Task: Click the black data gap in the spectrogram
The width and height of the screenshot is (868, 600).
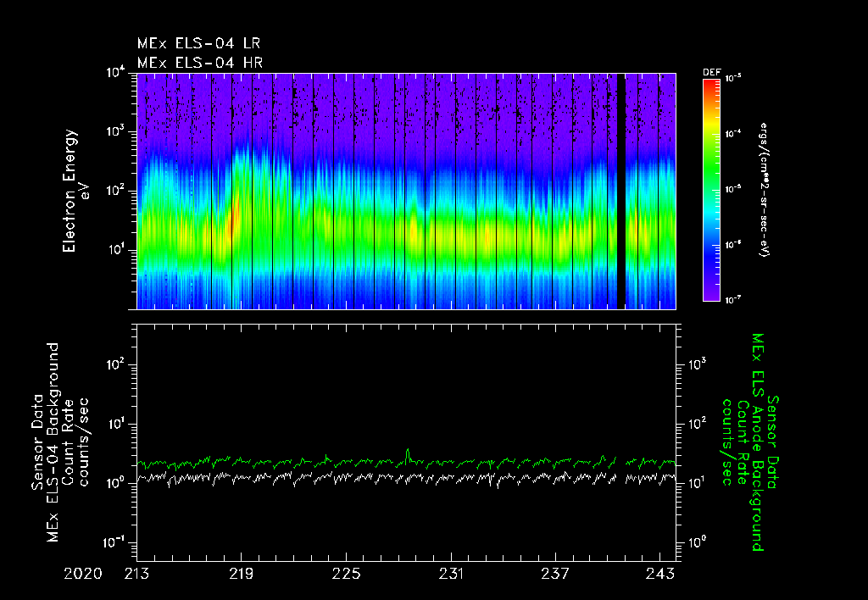Action: click(x=621, y=191)
